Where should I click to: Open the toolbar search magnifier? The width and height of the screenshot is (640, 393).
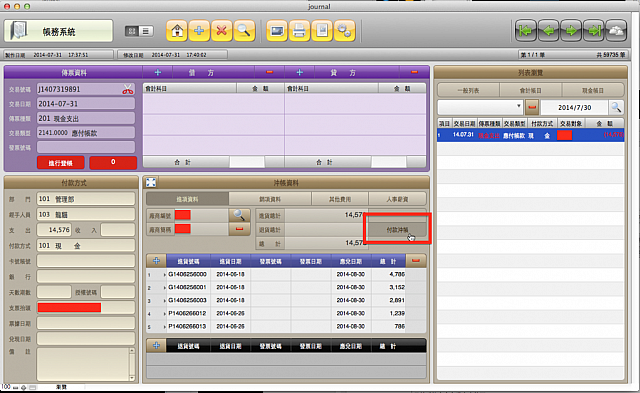(244, 31)
